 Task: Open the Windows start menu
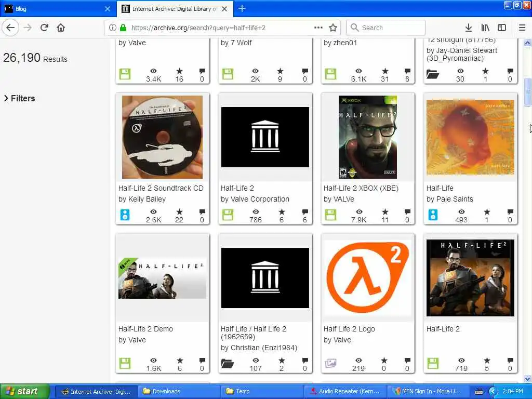point(24,392)
